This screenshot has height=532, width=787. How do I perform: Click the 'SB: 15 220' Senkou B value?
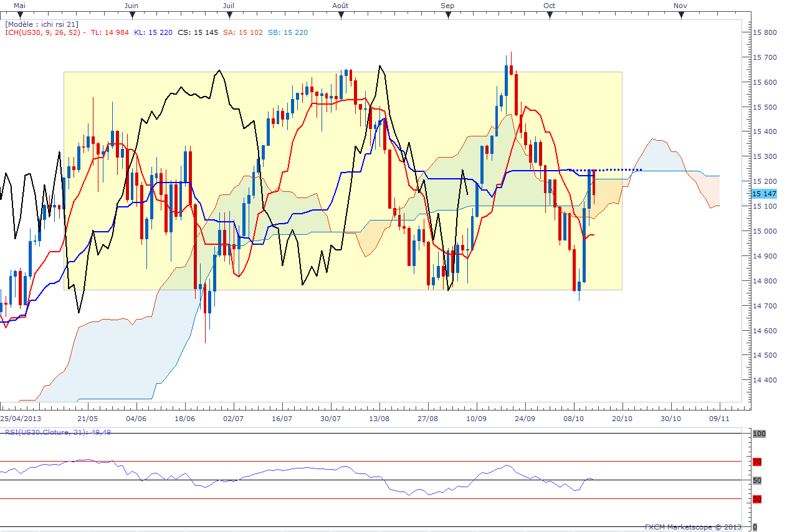click(x=288, y=32)
